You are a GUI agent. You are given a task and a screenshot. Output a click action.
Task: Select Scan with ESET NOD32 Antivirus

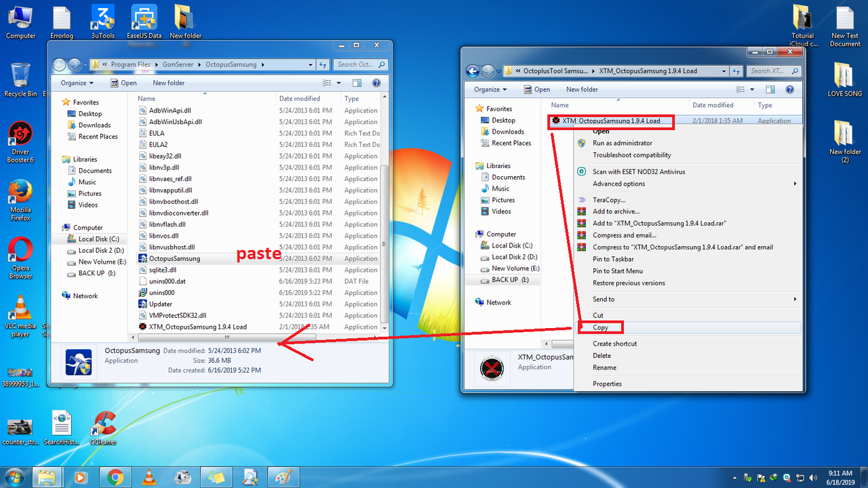pos(688,171)
